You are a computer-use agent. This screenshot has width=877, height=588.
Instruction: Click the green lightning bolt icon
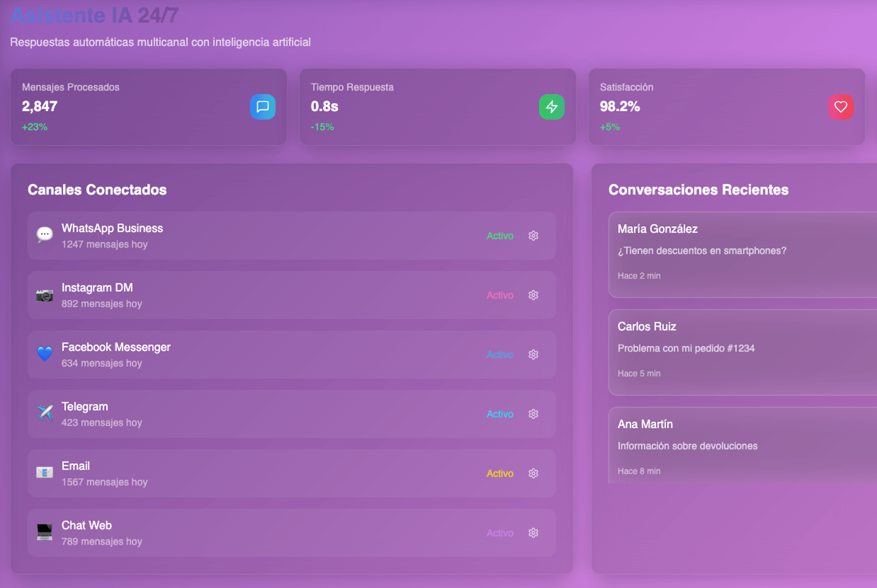point(551,107)
